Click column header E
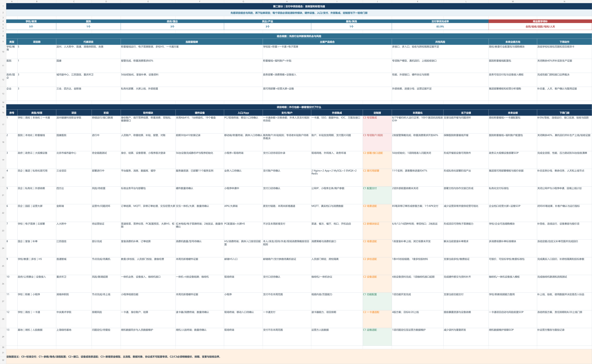 click(148, 1)
